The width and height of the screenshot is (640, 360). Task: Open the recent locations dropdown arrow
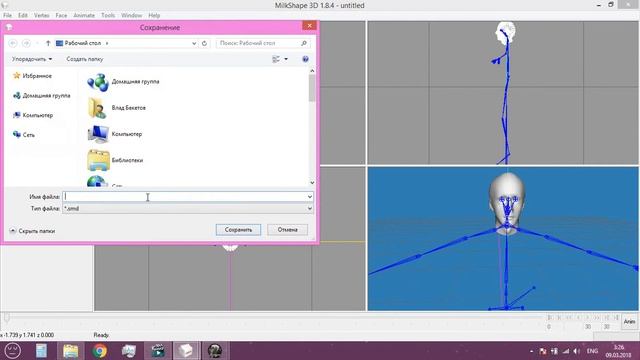(x=37, y=43)
